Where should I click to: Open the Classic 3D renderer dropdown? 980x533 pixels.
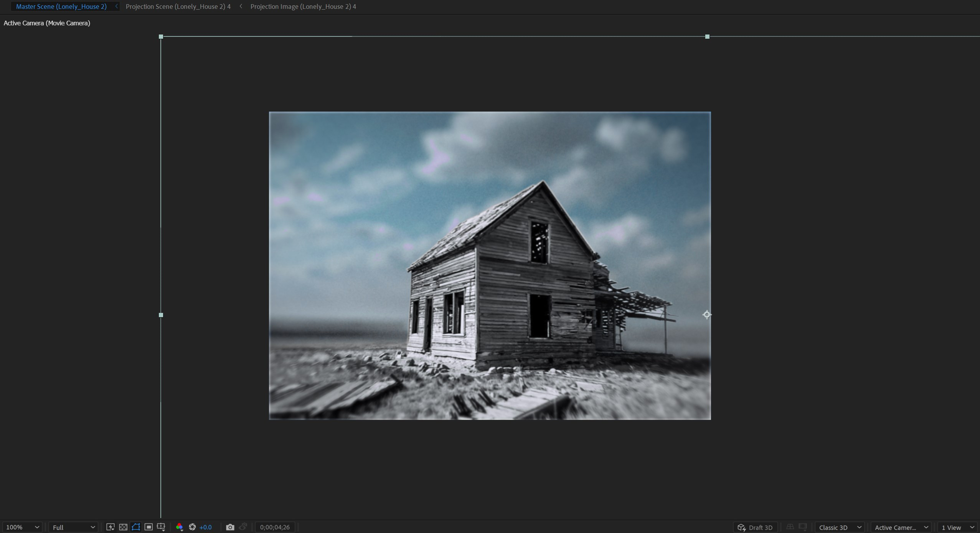point(840,527)
